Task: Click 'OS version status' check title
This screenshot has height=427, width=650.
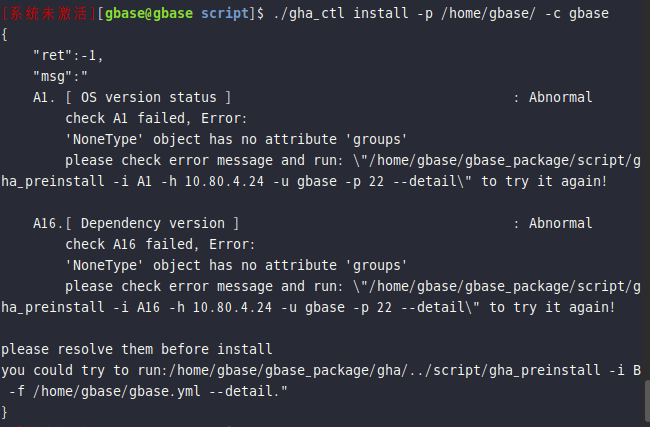Action: [148, 97]
